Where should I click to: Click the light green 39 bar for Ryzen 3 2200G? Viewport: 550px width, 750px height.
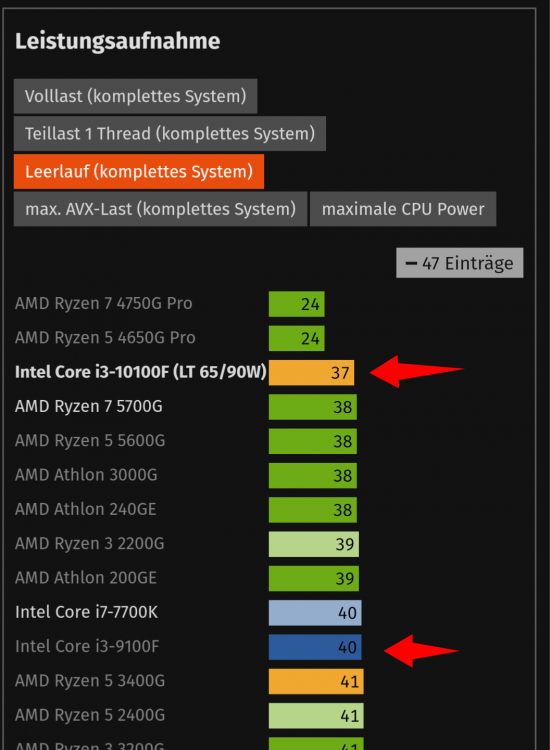tap(314, 544)
